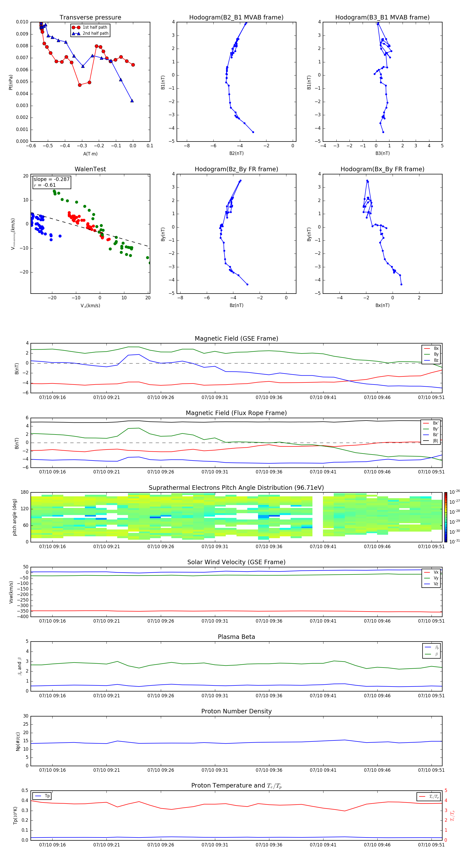Click the 'Proton Number Density' title
This screenshot has width=473, height=868.
tap(236, 711)
